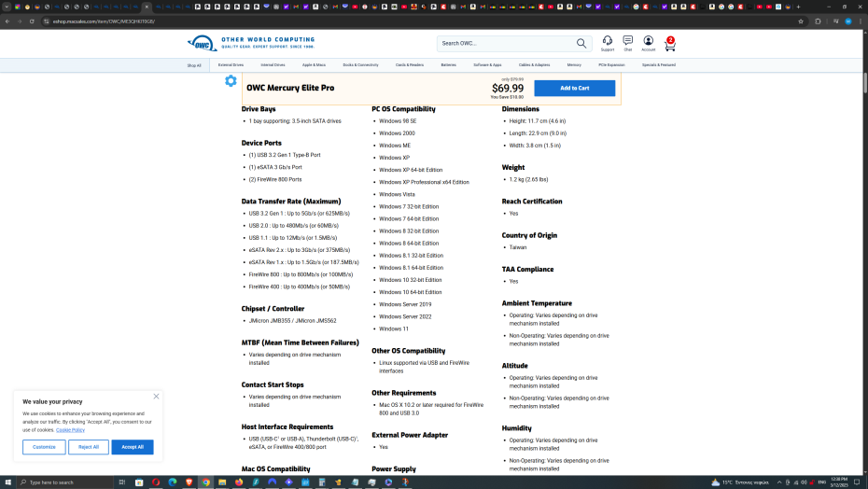Click the 'Windows 11' list item

(x=394, y=328)
